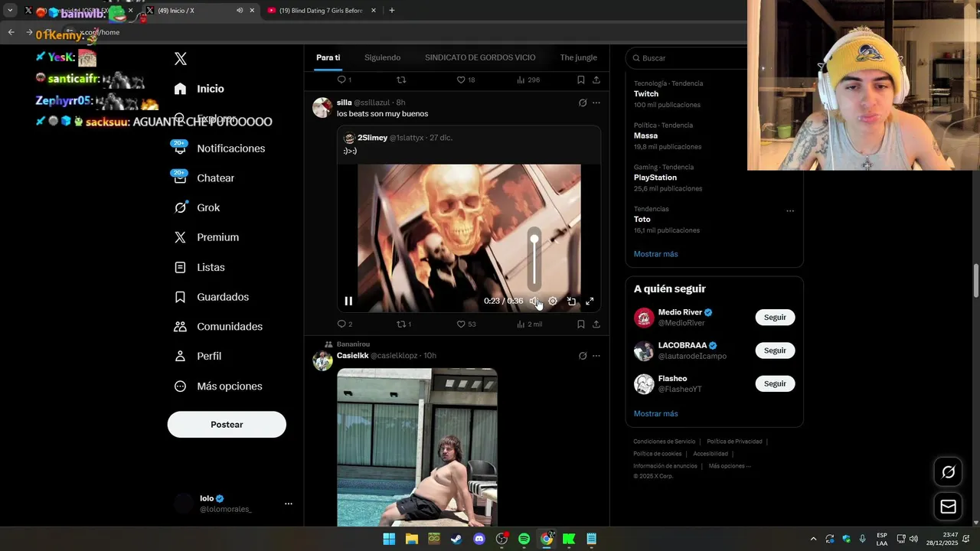Share silla's post
Screen dimensions: 980x551
coord(596,324)
